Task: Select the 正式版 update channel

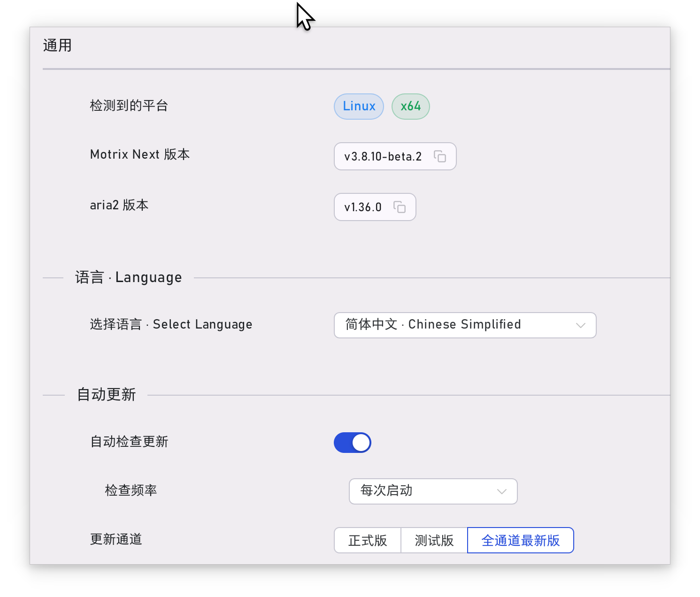Action: 368,540
